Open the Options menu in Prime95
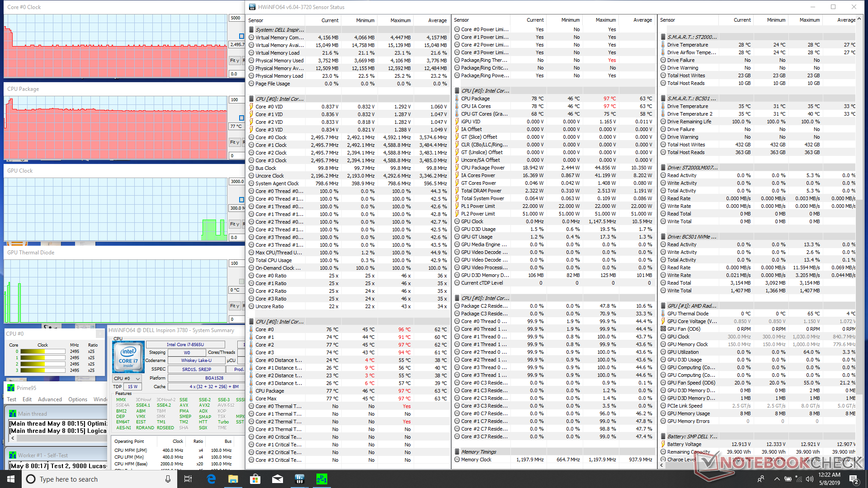Screen dimensions: 868x488 click(78, 399)
